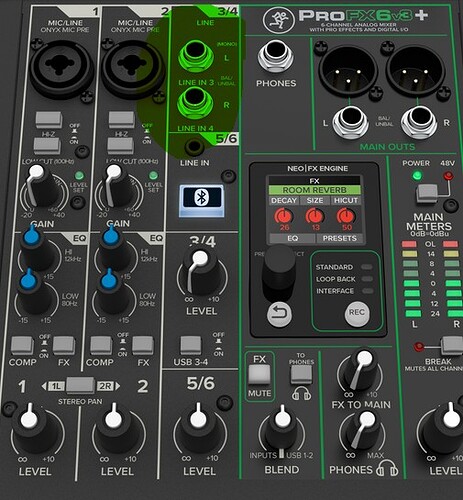Select the DECAY parameter on display

pyautogui.click(x=284, y=200)
